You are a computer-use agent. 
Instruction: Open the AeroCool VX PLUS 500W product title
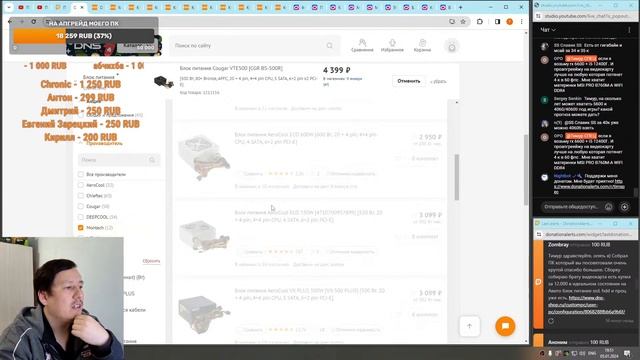(x=309, y=294)
